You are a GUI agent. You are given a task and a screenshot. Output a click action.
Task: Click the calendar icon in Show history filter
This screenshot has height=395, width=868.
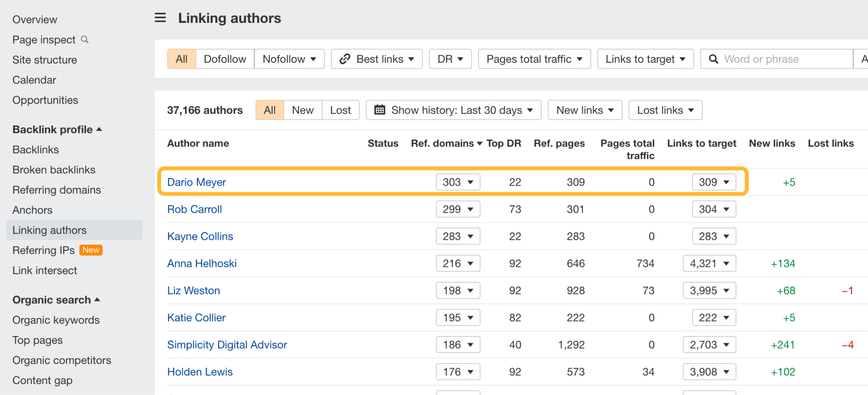(381, 110)
